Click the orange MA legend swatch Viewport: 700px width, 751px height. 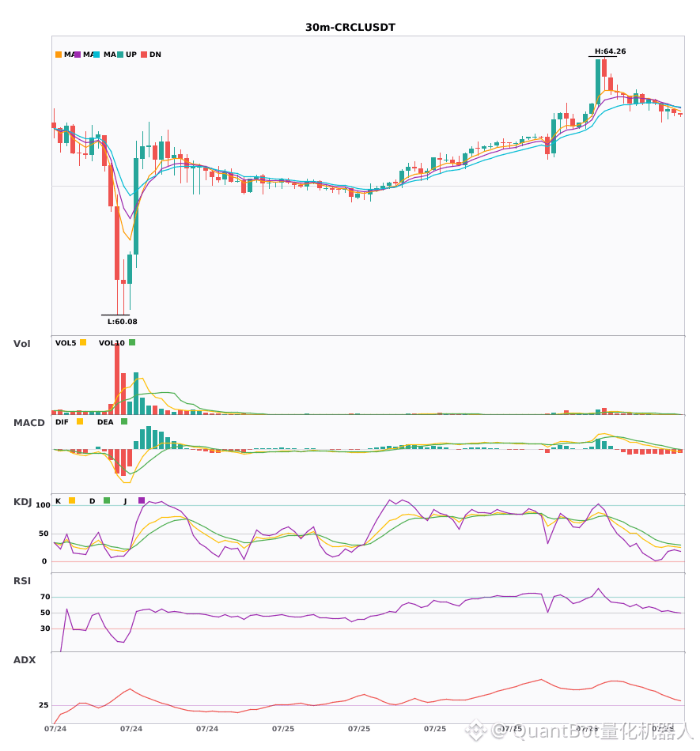(59, 55)
